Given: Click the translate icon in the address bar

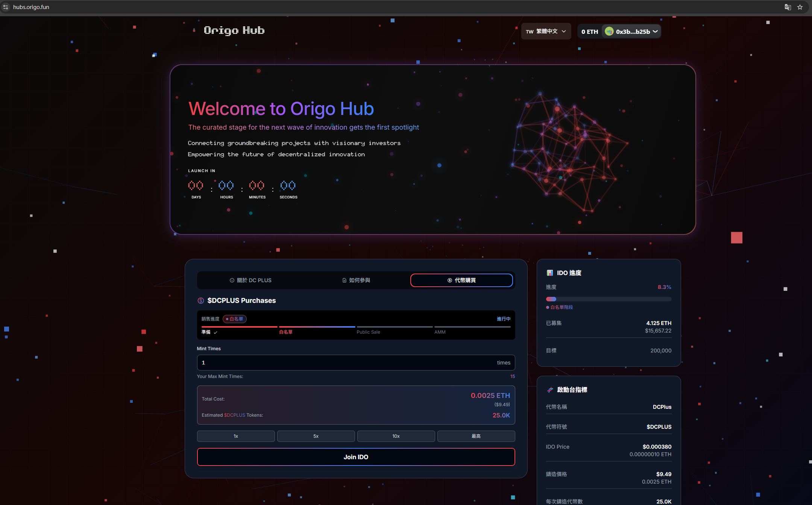Looking at the screenshot, I should pos(787,7).
